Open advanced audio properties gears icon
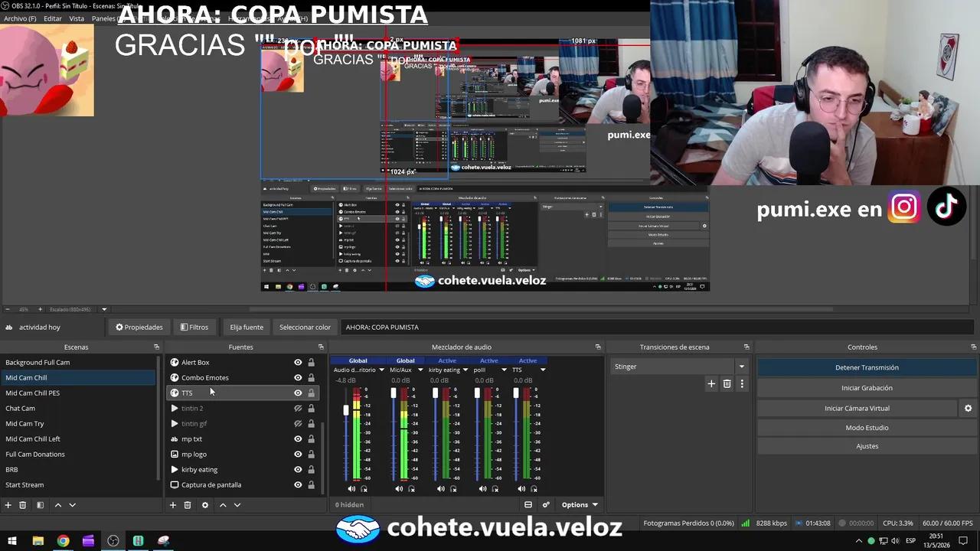The image size is (980, 551). [x=546, y=505]
